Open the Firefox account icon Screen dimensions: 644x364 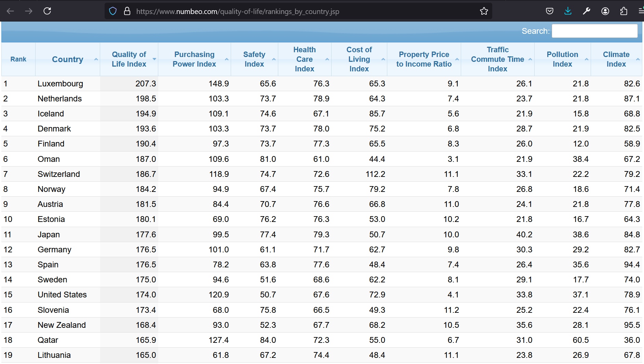click(605, 11)
